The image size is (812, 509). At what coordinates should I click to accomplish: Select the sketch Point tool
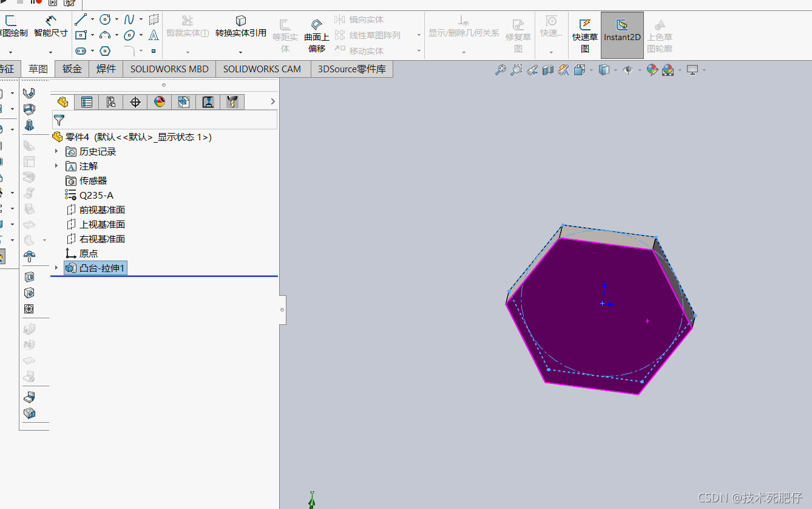[x=154, y=51]
